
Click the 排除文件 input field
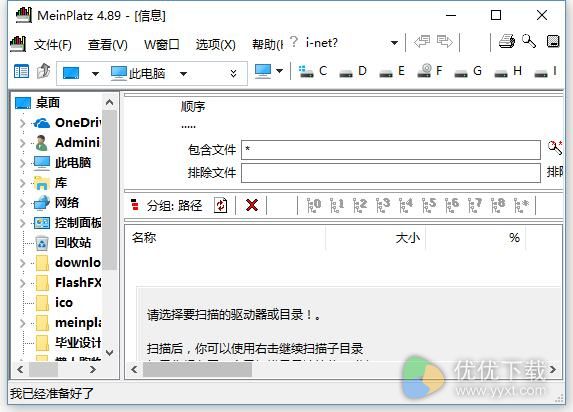click(391, 173)
